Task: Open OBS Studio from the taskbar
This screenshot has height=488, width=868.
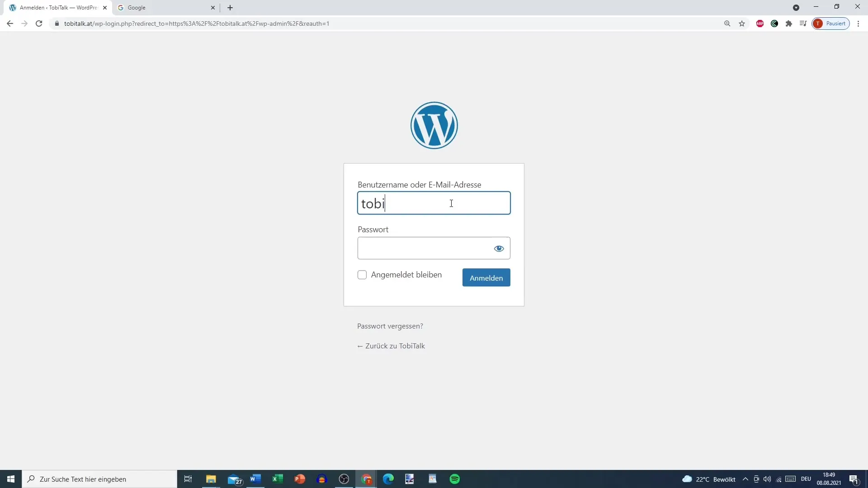Action: coord(344,479)
